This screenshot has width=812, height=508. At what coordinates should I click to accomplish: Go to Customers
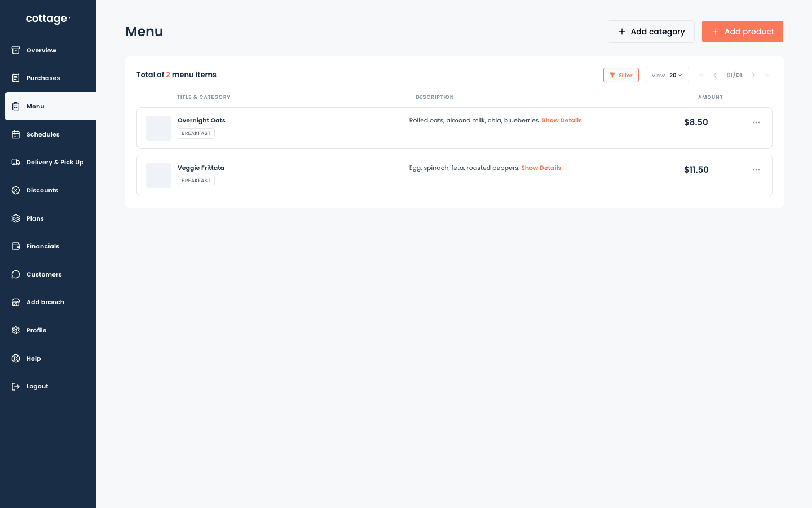coord(44,274)
